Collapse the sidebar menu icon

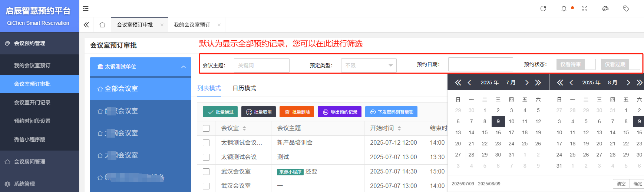[x=86, y=9]
